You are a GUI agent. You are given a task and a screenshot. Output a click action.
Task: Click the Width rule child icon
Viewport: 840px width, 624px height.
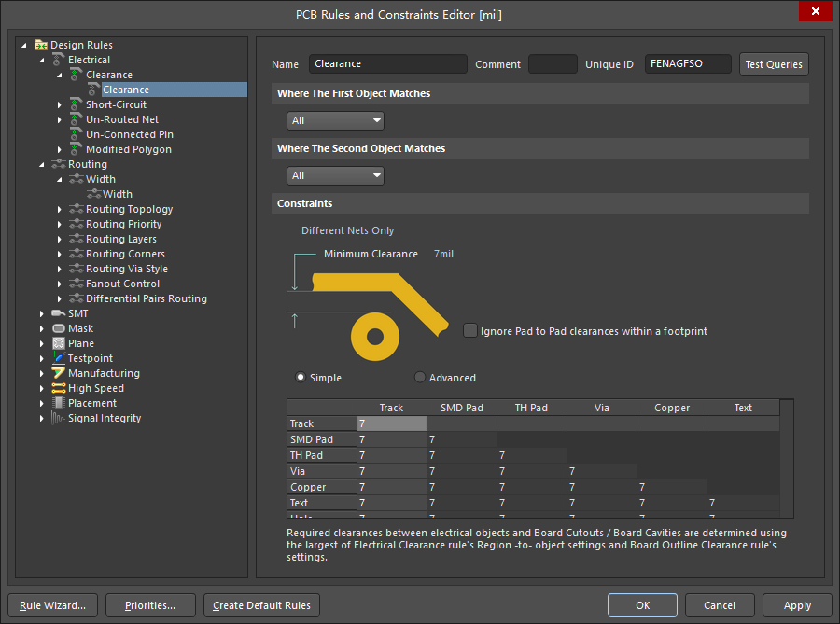(93, 194)
